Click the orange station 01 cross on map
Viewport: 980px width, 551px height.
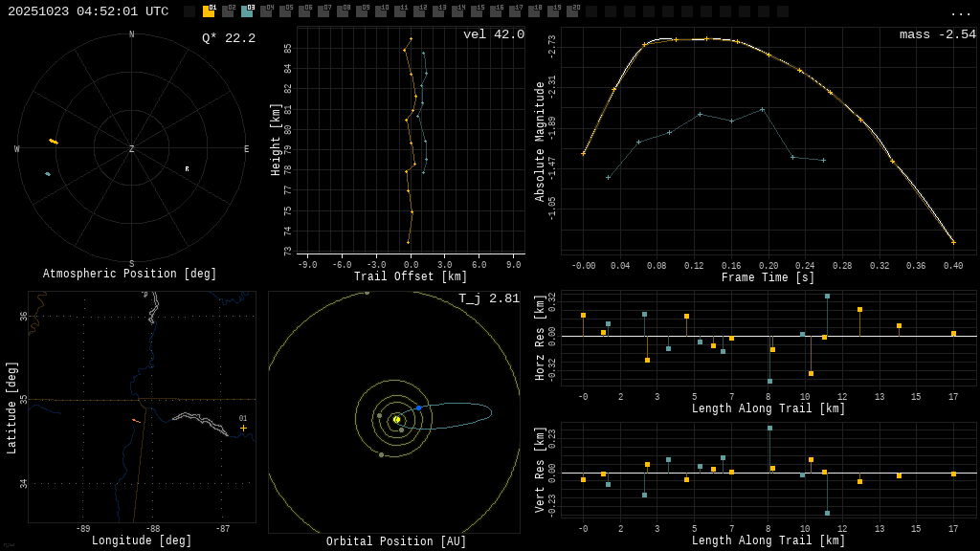tap(243, 428)
